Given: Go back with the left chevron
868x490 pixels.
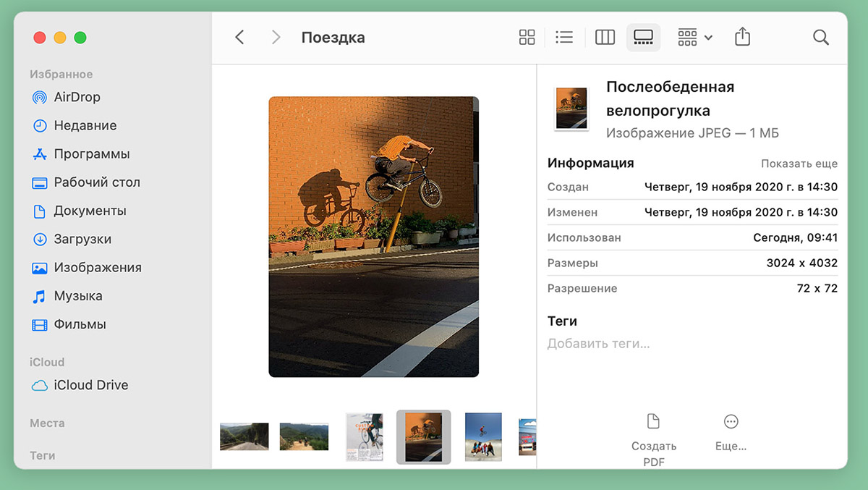Looking at the screenshot, I should pos(240,38).
